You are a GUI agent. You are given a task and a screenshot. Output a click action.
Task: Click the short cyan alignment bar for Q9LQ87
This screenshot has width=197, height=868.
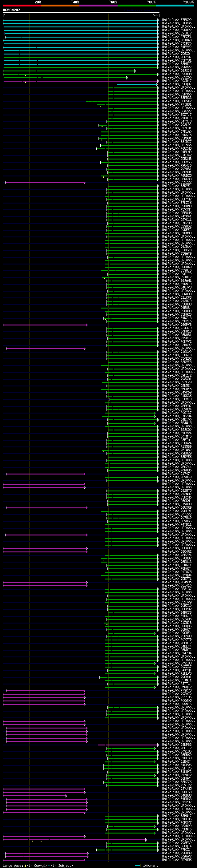click(x=137, y=84)
